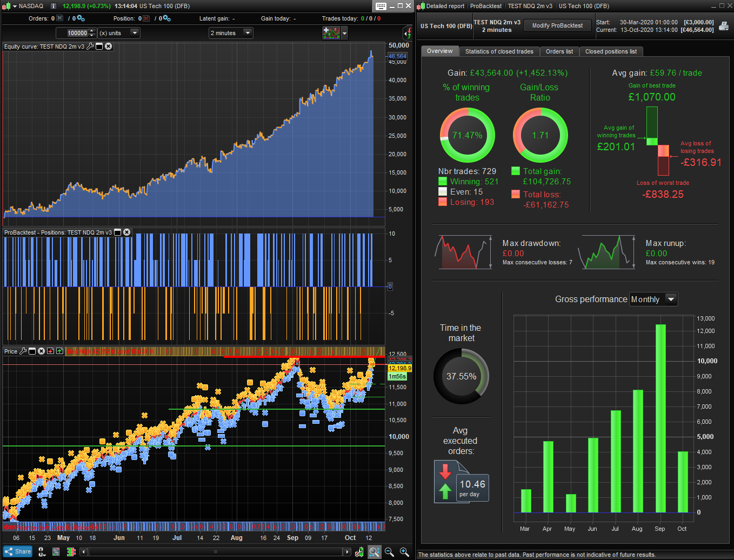Image resolution: width=734 pixels, height=560 pixels.
Task: Maximize the Price panel
Action: coord(32,351)
